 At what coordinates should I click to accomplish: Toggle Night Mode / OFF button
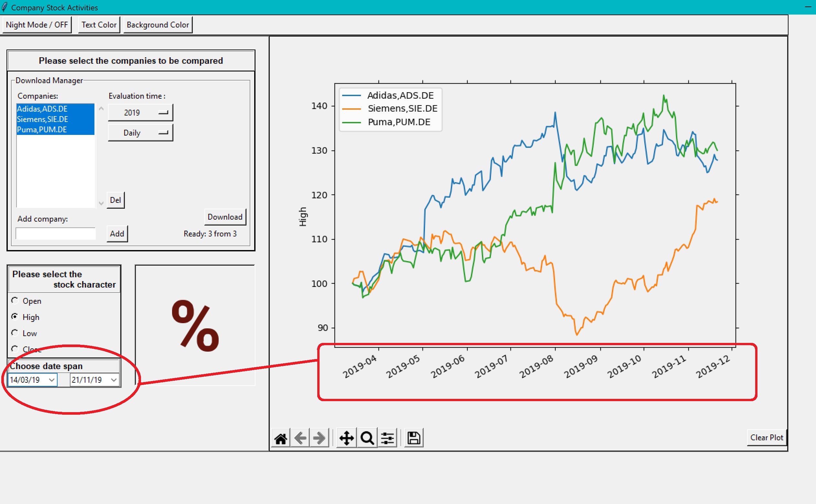click(37, 25)
